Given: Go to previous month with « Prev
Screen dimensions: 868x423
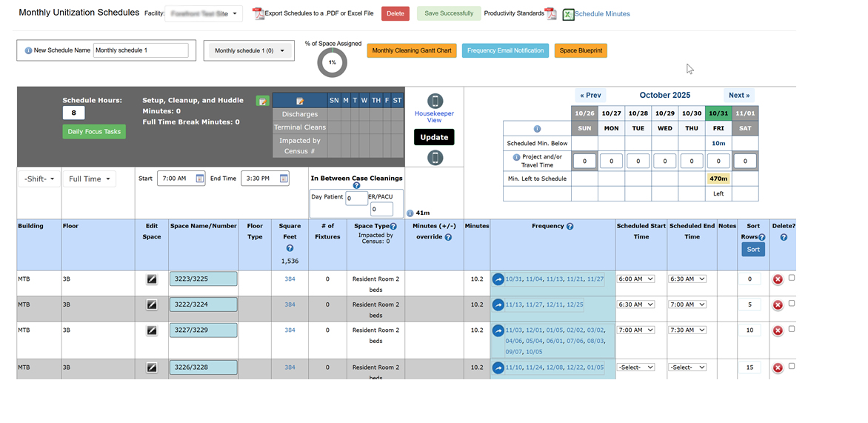Looking at the screenshot, I should tap(590, 96).
